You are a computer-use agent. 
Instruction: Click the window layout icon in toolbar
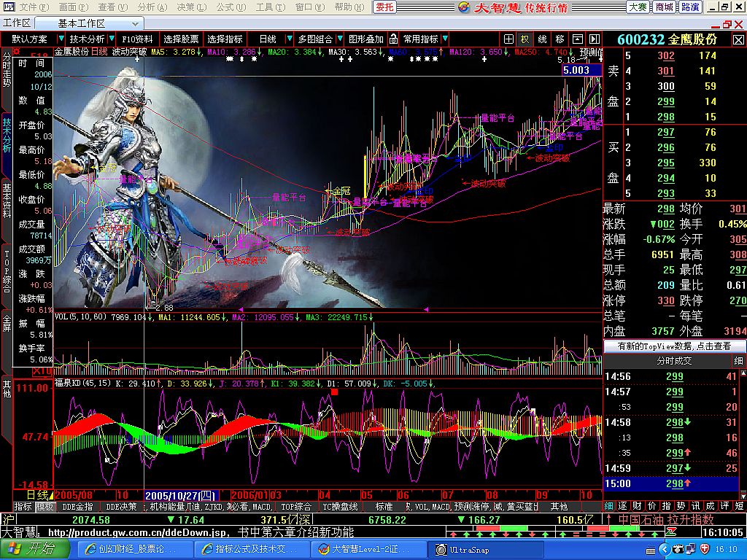[x=578, y=39]
